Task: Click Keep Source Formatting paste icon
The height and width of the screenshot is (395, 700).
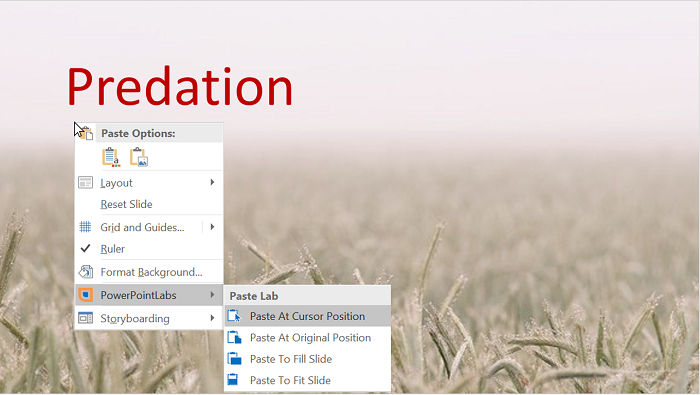Action: [x=111, y=157]
